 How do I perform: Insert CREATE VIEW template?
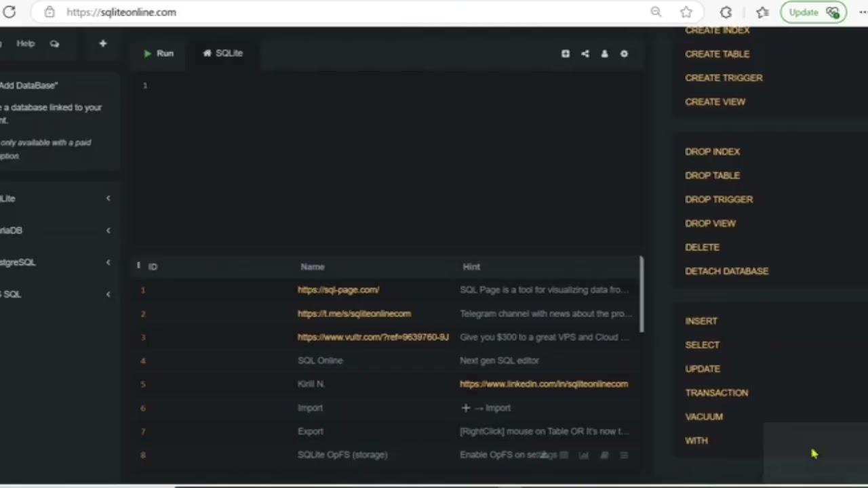tap(715, 102)
